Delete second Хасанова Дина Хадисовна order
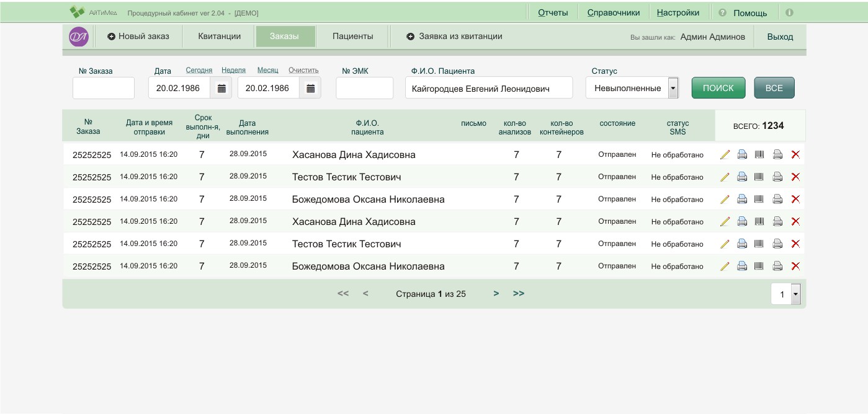 (x=795, y=222)
